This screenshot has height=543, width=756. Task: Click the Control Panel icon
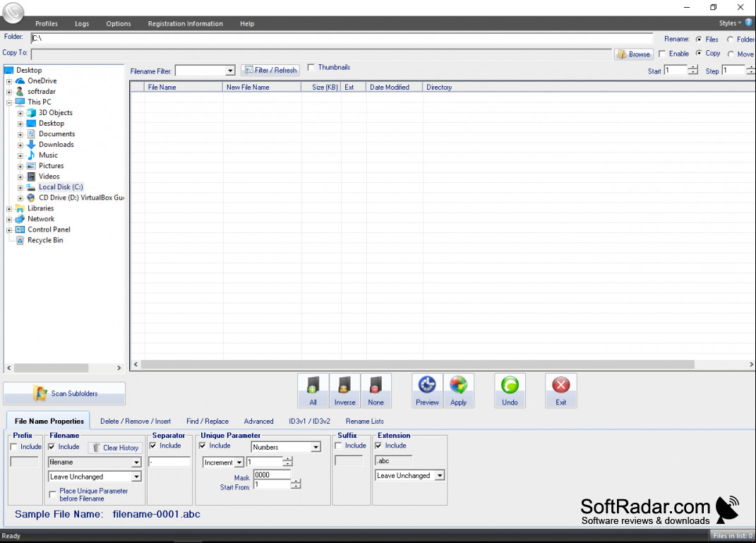point(20,229)
